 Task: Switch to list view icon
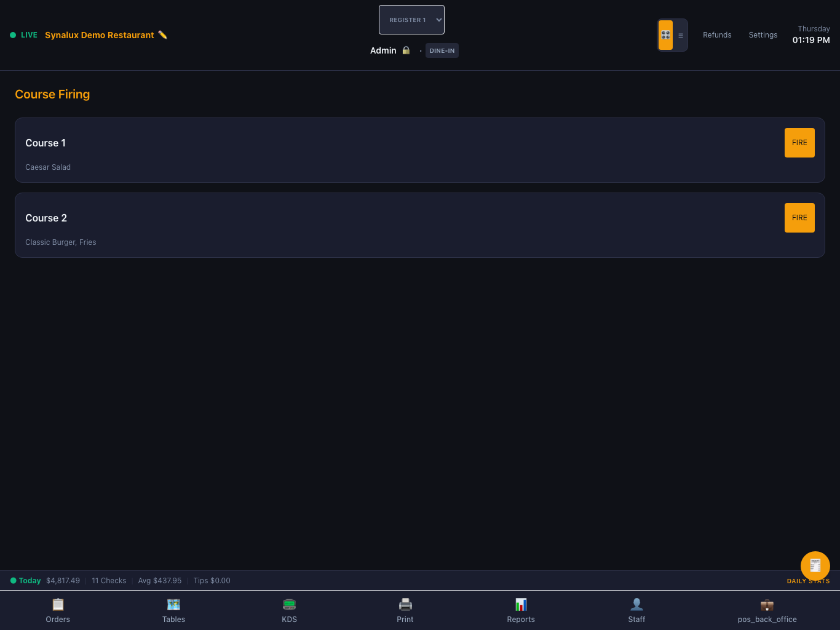click(680, 35)
